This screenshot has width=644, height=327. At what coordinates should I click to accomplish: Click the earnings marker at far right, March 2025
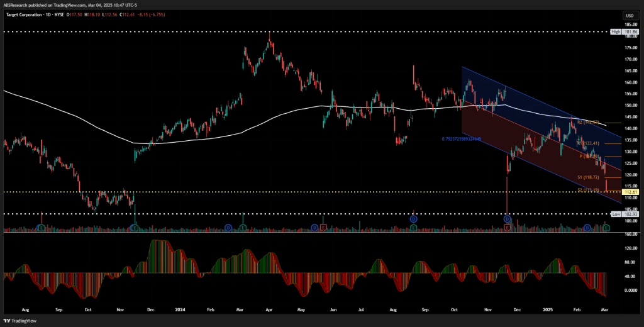pyautogui.click(x=606, y=228)
